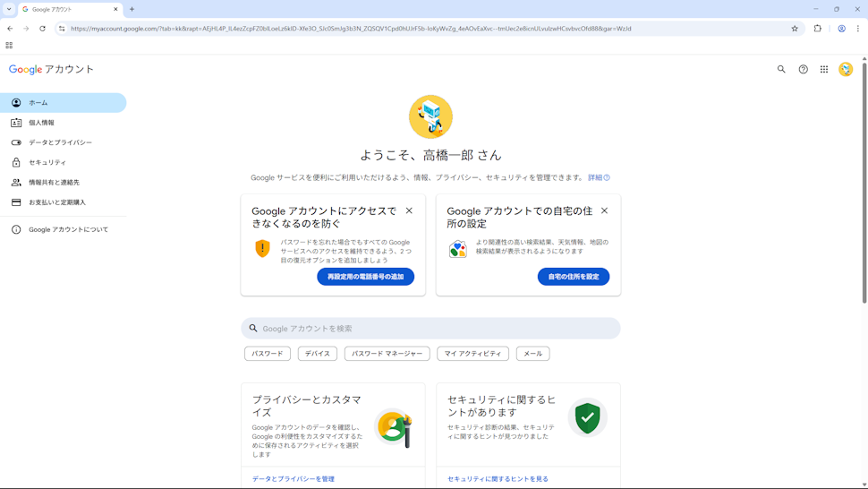
Task: Select the パスワード マネージャー chip
Action: (x=387, y=354)
